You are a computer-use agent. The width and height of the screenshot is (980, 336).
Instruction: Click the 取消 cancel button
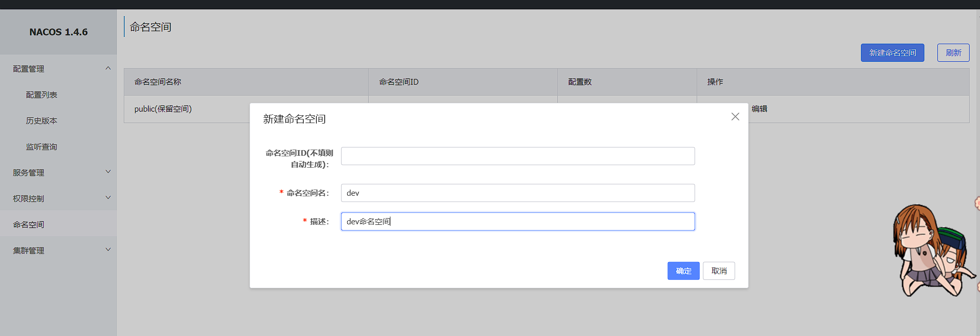click(x=718, y=271)
